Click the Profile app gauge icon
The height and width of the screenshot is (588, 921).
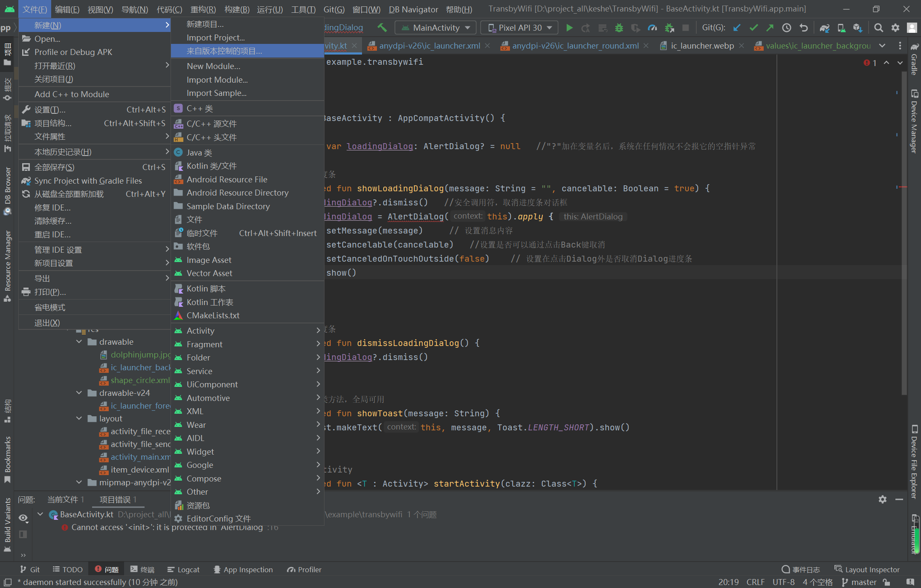(652, 28)
